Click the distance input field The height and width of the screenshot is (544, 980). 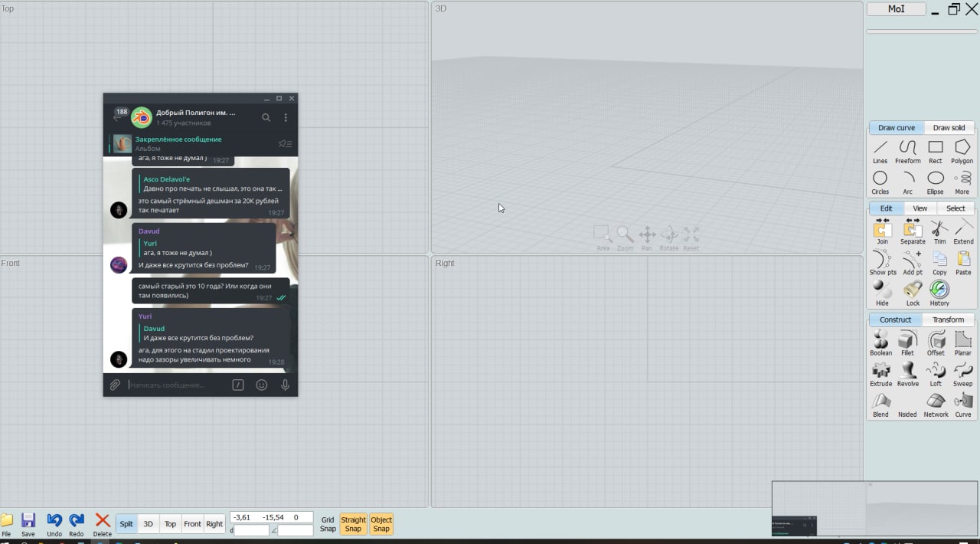(x=252, y=530)
